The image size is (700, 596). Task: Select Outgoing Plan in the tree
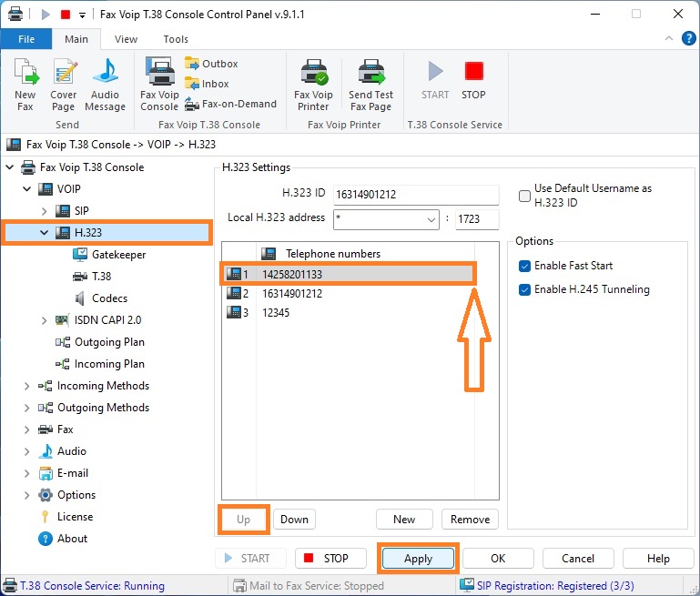pyautogui.click(x=100, y=342)
